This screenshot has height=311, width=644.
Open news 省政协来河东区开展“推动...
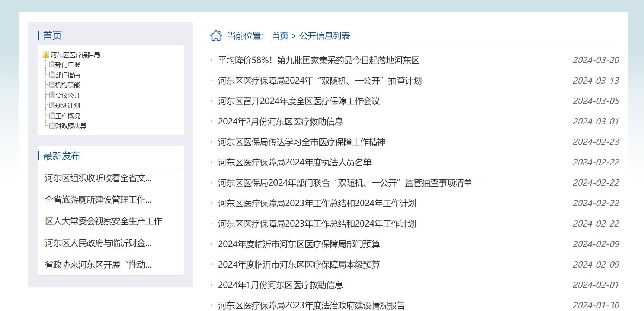(x=98, y=265)
